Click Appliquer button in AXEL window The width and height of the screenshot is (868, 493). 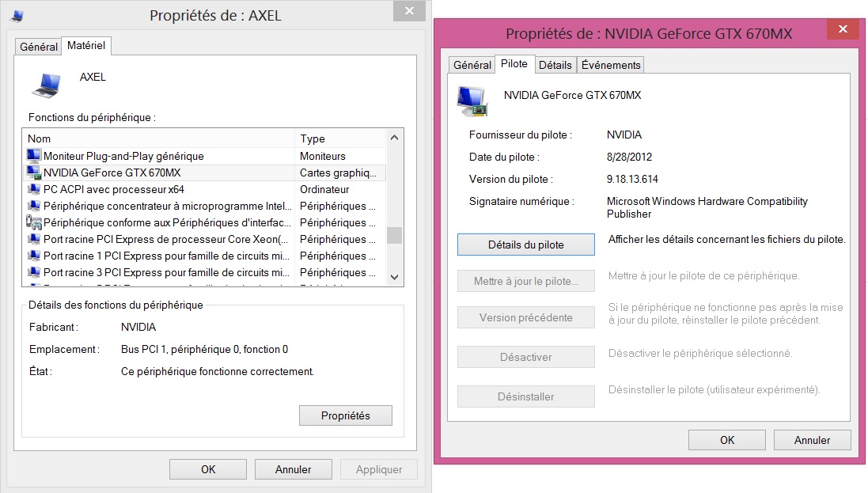coord(379,469)
